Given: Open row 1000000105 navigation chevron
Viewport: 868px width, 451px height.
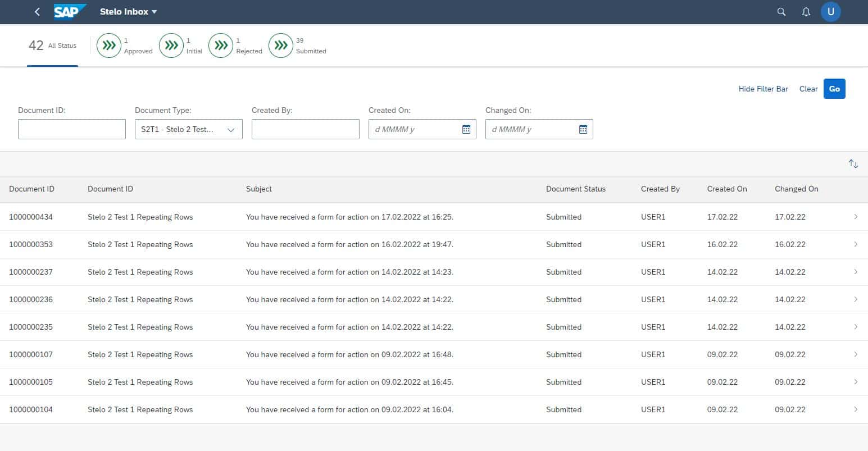Looking at the screenshot, I should coord(856,382).
